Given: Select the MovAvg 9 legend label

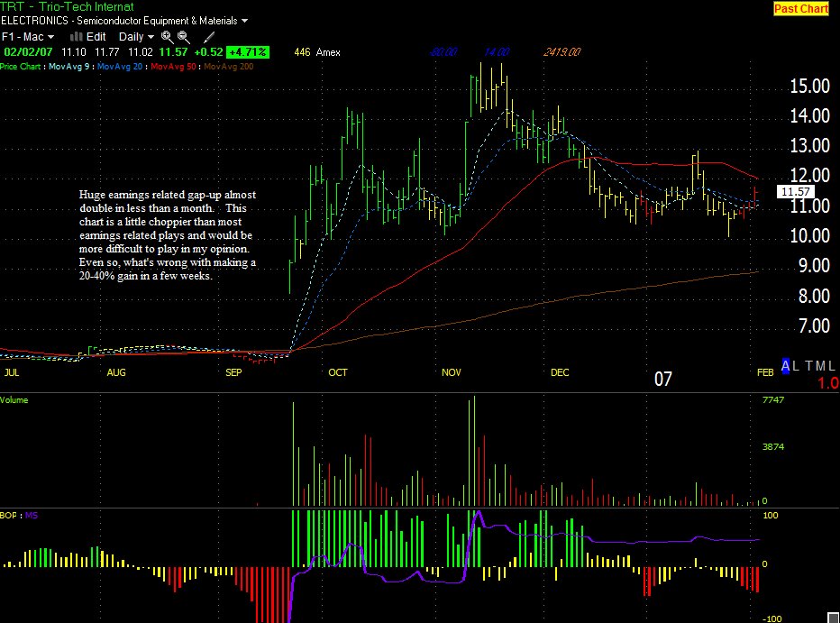Looking at the screenshot, I should pos(69,67).
